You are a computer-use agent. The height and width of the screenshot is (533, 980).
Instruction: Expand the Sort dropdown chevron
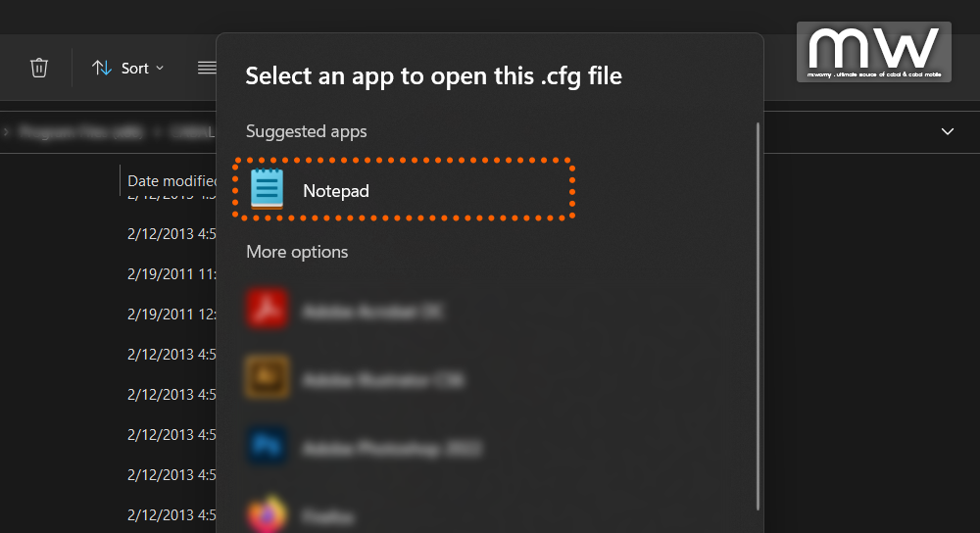pos(160,68)
